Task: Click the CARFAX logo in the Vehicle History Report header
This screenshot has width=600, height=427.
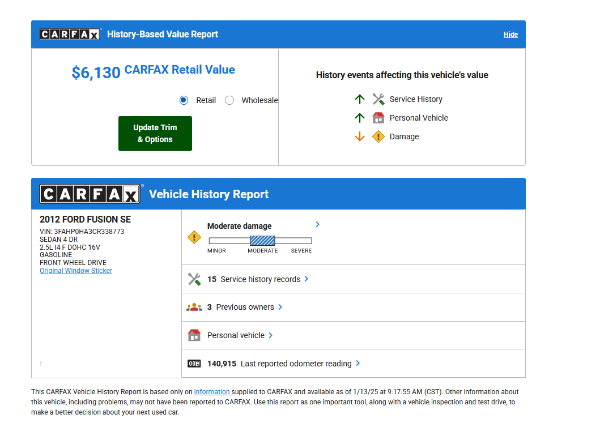Action: pos(90,194)
